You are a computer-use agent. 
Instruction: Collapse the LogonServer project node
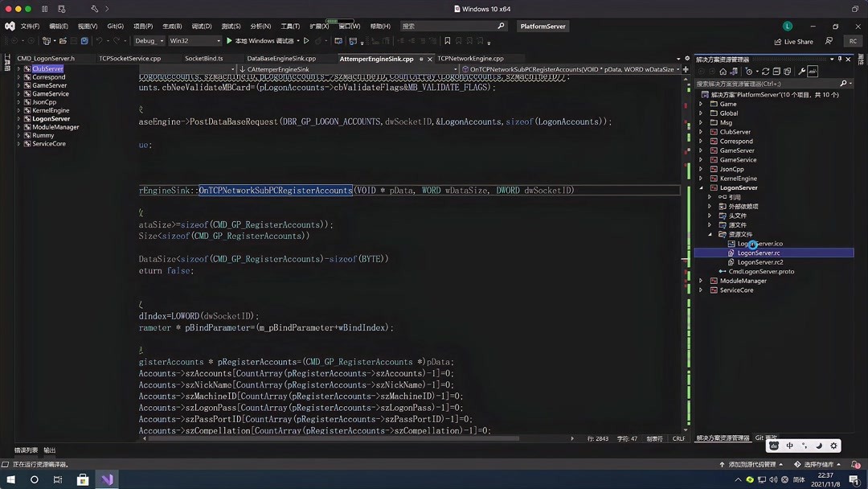(703, 187)
